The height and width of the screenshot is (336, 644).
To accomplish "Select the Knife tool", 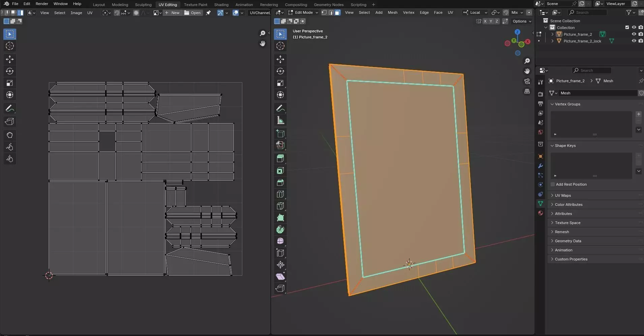I will click(x=280, y=206).
